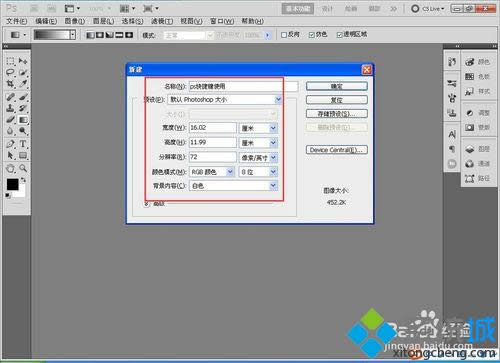Image resolution: width=500 pixels, height=363 pixels.
Task: Select the Dodge tool
Action: click(23, 131)
